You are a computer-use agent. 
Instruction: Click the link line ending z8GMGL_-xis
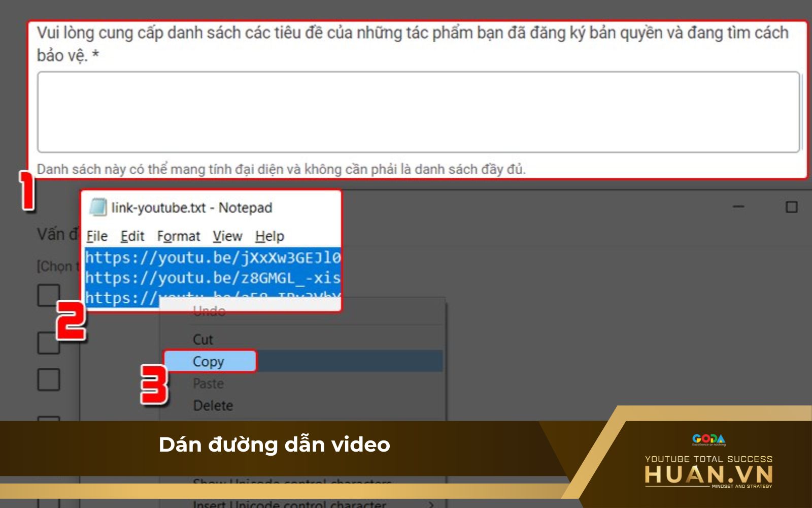[x=213, y=278]
